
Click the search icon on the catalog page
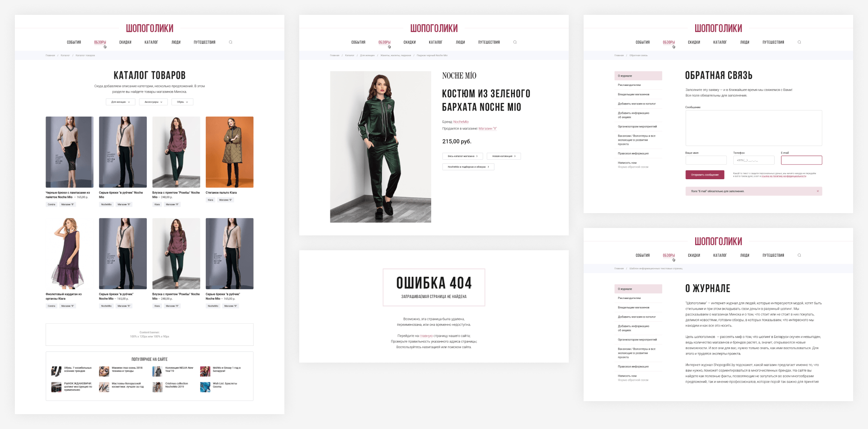[x=230, y=42]
